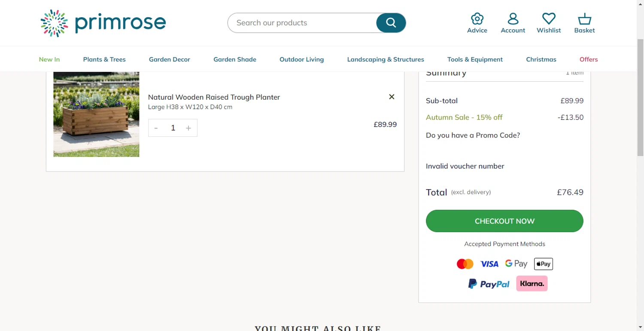The width and height of the screenshot is (644, 331).
Task: Go to the Offers menu item
Action: (x=589, y=59)
